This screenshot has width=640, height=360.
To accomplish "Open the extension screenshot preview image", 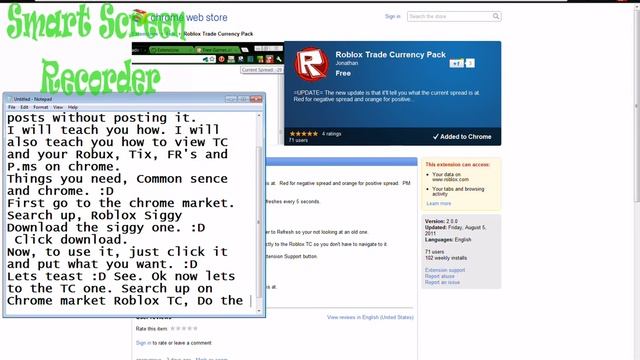I will (x=207, y=67).
